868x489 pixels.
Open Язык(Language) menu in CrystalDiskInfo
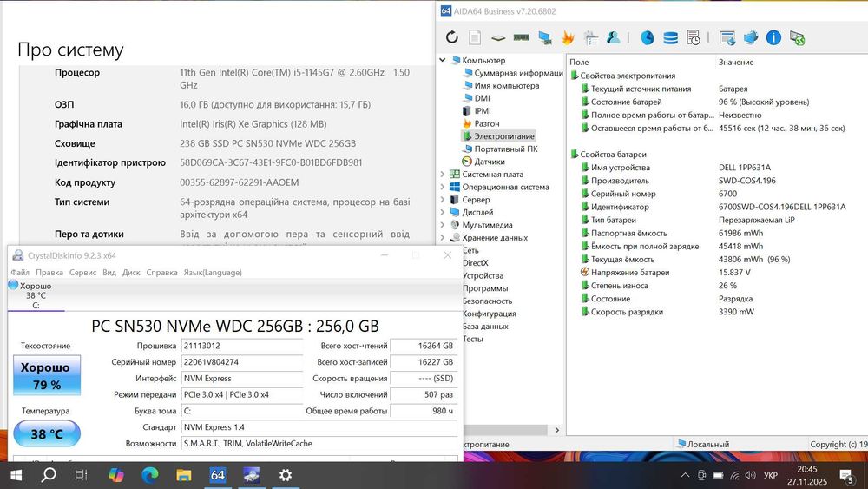(x=213, y=273)
